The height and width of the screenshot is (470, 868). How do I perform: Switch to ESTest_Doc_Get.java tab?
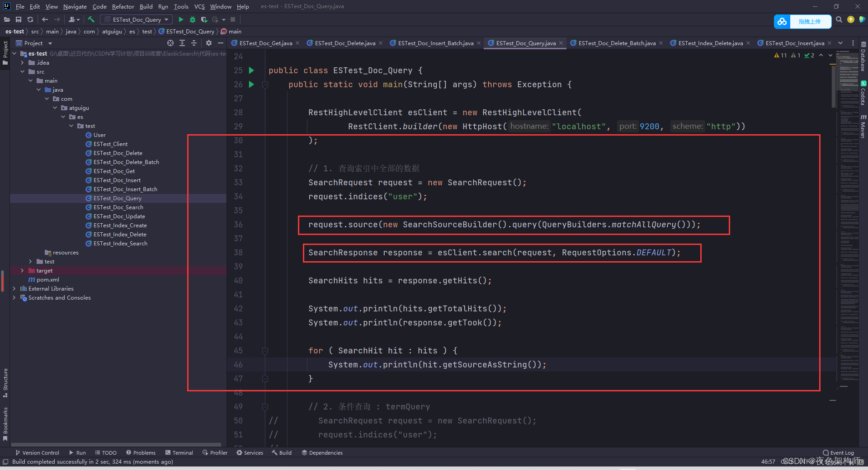click(x=265, y=43)
